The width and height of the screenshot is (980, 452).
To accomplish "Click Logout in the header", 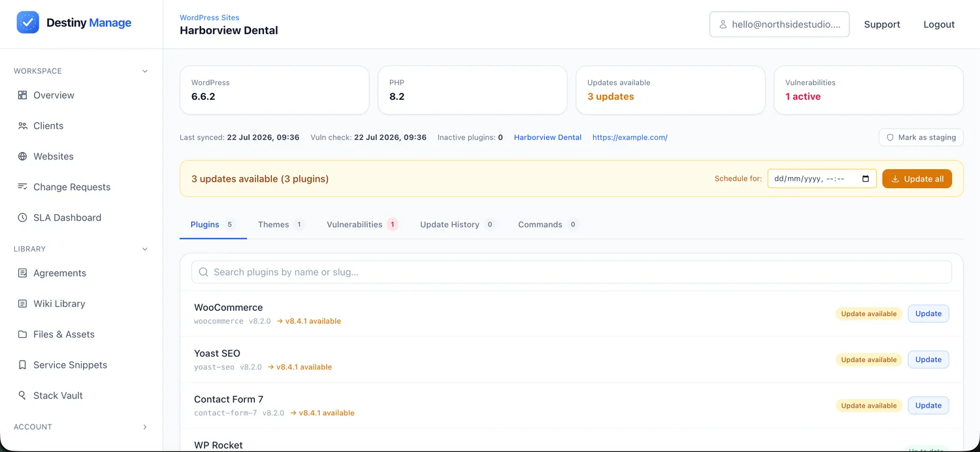I will pyautogui.click(x=939, y=24).
